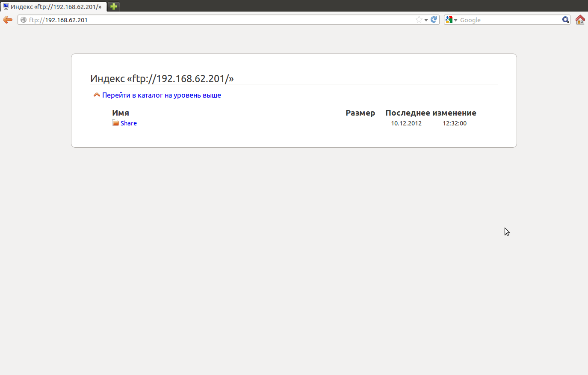The height and width of the screenshot is (375, 588).
Task: Open a new tab with the plus button
Action: point(114,6)
